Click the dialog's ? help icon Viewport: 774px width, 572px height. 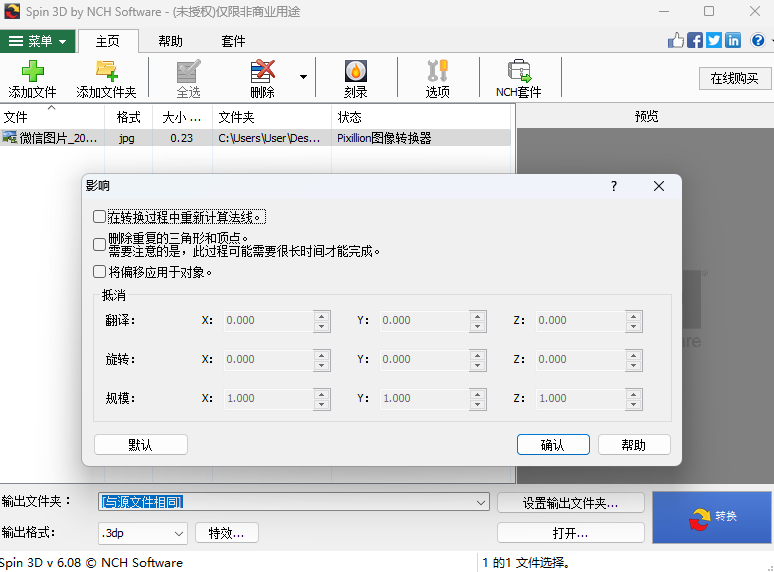[x=614, y=186]
